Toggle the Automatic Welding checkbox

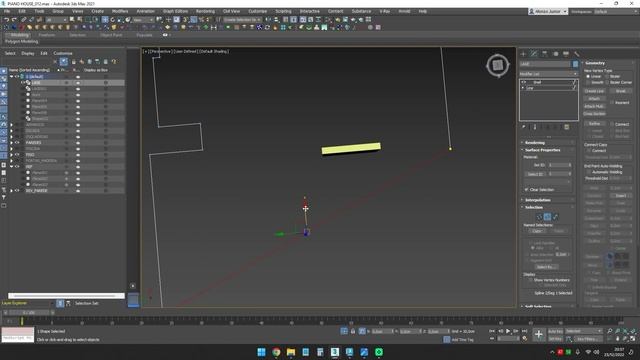coord(589,172)
